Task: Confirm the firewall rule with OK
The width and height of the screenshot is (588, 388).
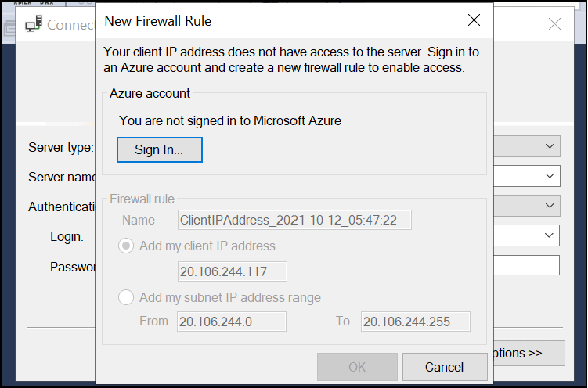Action: tap(357, 367)
